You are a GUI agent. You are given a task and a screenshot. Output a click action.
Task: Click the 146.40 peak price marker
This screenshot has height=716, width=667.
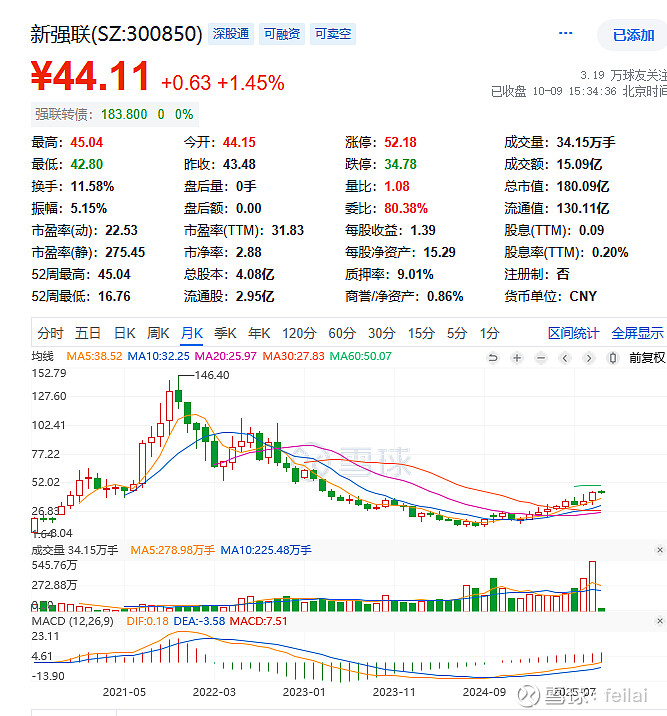[x=212, y=375]
